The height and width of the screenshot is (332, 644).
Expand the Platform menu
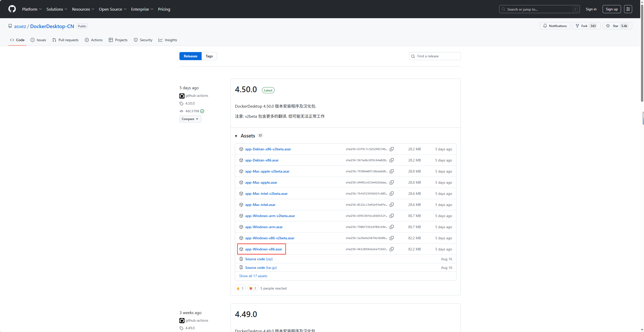tap(32, 9)
